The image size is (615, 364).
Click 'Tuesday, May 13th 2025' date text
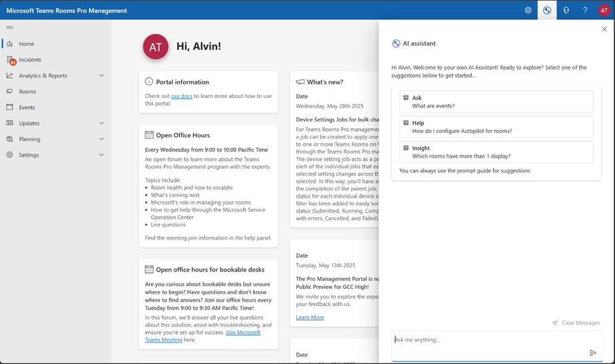(325, 265)
